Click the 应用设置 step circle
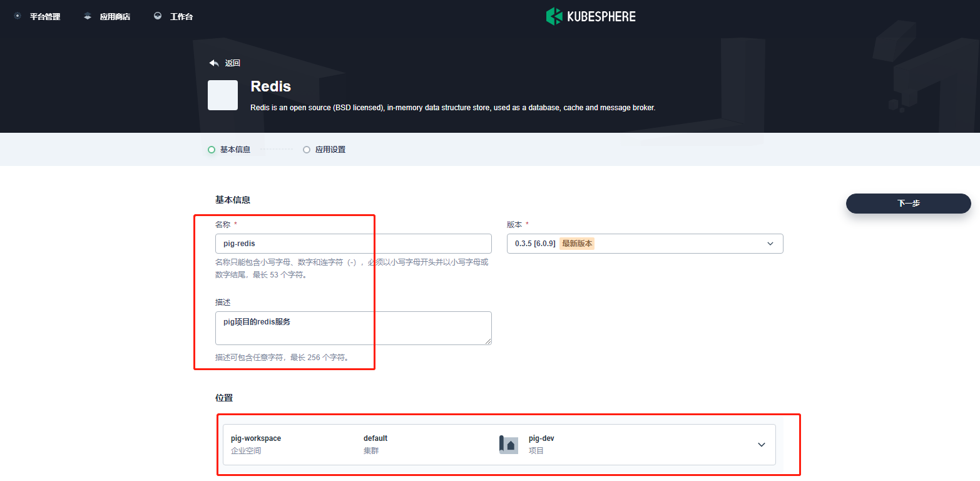Screen dimensions: 980x481 pyautogui.click(x=307, y=150)
